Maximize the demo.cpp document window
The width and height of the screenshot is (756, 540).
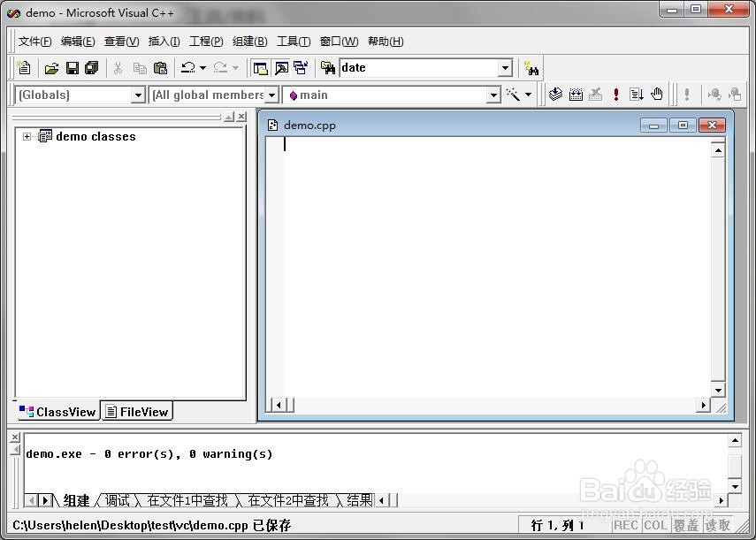point(683,125)
